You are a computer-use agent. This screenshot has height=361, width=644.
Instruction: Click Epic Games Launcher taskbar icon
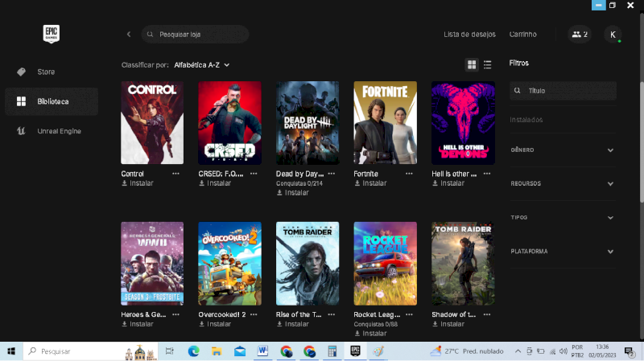pyautogui.click(x=355, y=351)
